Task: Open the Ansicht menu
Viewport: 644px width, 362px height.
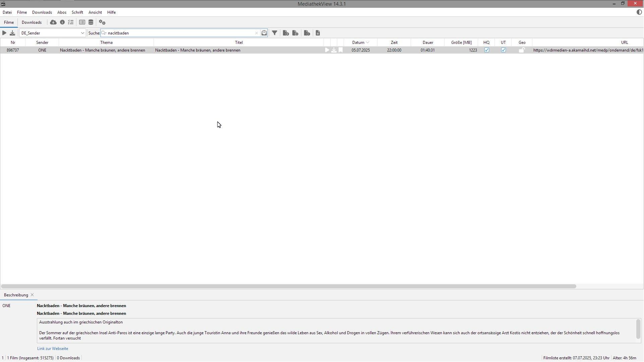Action: tap(95, 12)
